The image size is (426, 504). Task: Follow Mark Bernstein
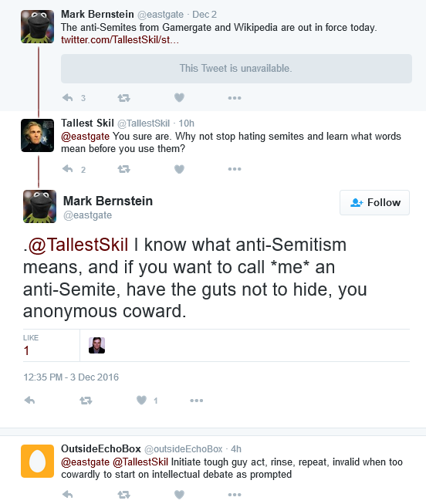pyautogui.click(x=374, y=202)
